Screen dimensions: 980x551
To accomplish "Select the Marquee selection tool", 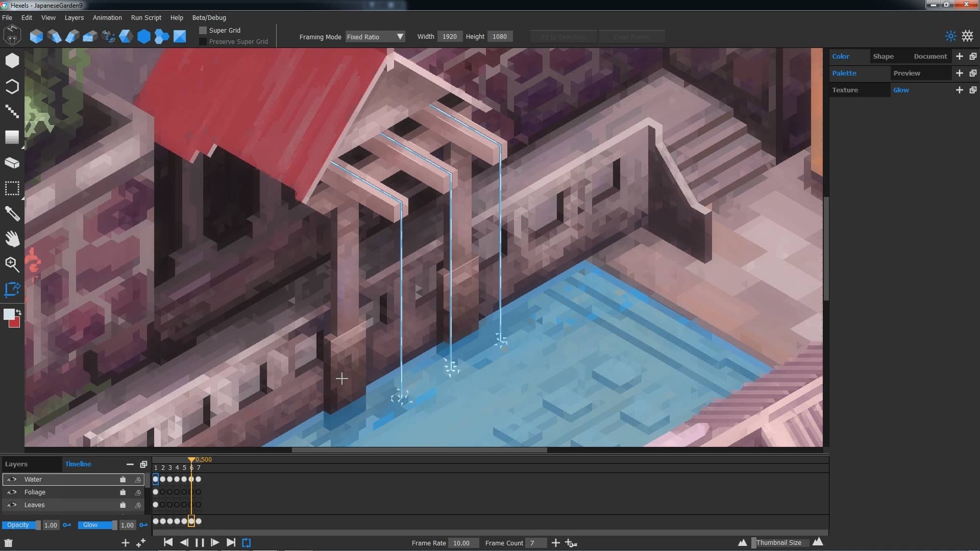I will pos(12,188).
